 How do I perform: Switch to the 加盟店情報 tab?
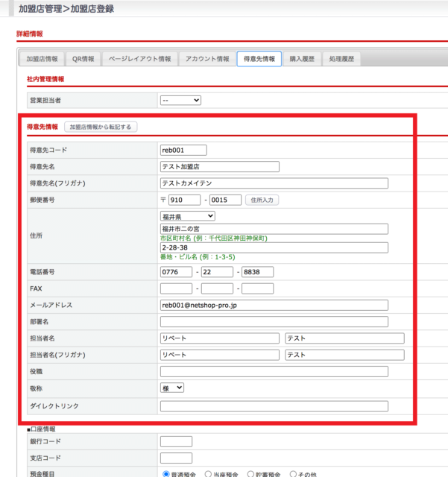coord(42,59)
